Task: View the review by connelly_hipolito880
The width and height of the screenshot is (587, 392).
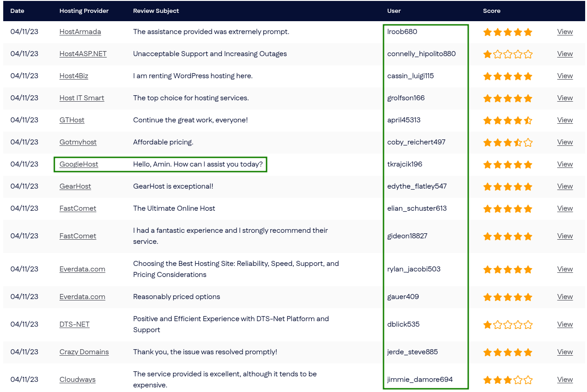Action: pyautogui.click(x=565, y=54)
